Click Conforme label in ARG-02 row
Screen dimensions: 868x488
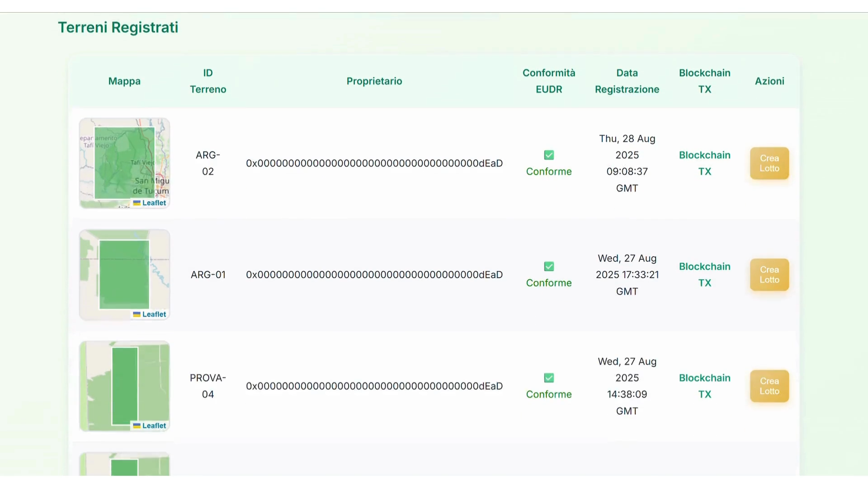tap(549, 172)
